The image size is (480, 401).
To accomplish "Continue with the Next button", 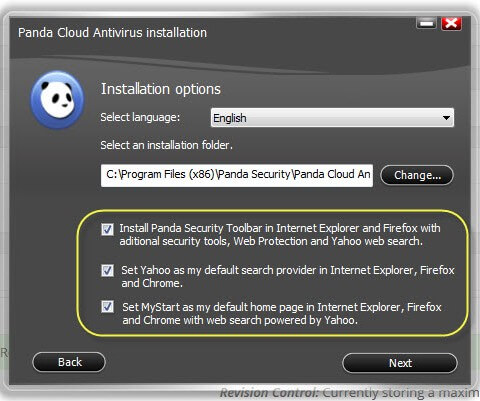I will [400, 363].
